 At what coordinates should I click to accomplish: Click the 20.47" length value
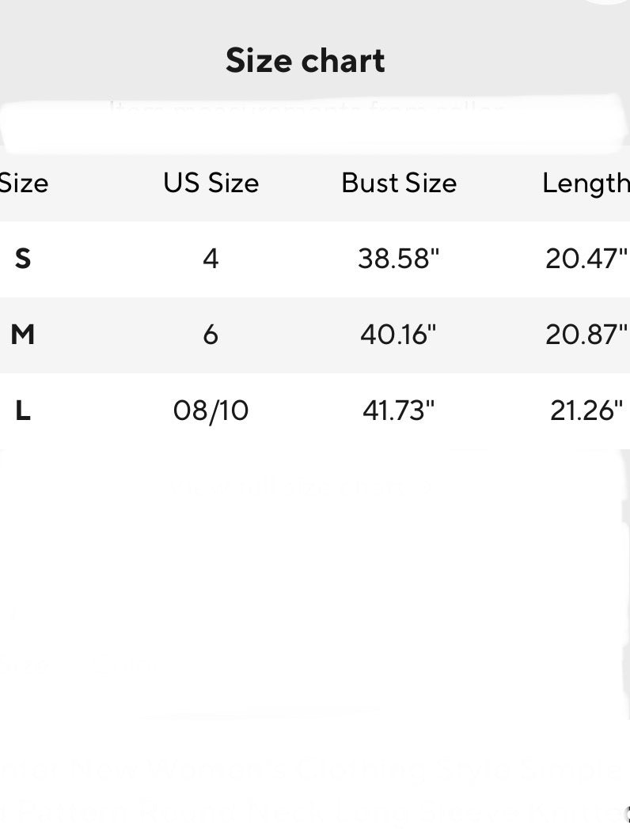point(586,259)
